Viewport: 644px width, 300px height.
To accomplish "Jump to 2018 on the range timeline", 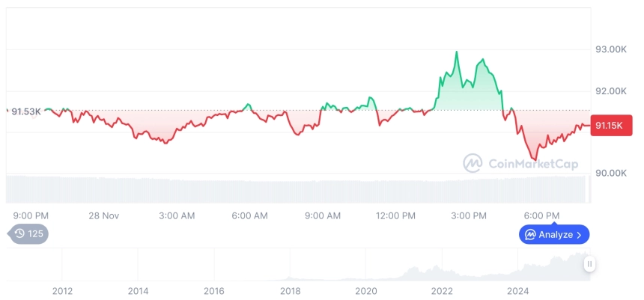I will click(290, 291).
